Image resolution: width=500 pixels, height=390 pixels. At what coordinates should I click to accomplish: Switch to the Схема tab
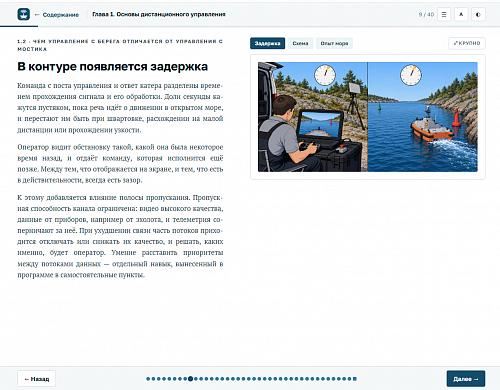(x=300, y=43)
